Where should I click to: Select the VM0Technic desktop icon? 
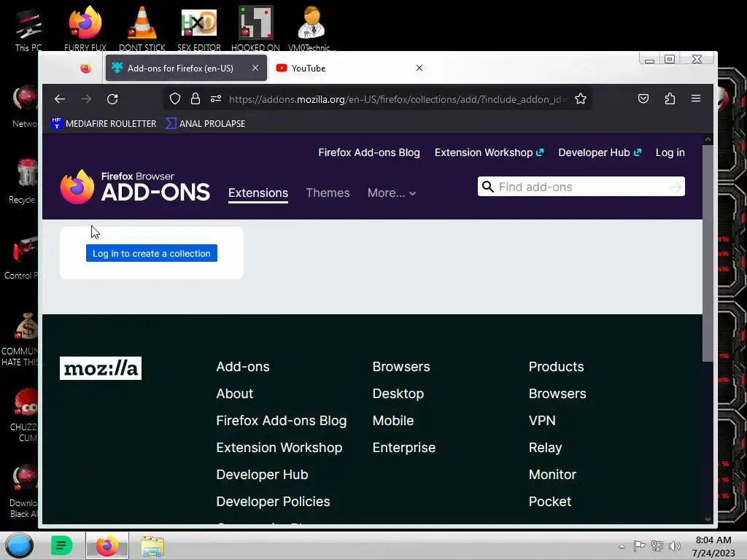click(x=311, y=28)
